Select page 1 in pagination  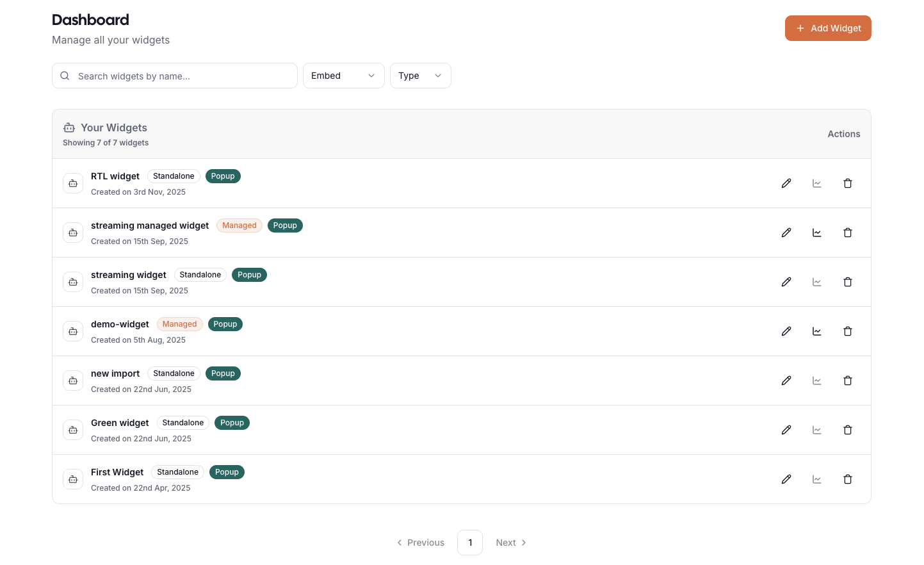pos(470,543)
